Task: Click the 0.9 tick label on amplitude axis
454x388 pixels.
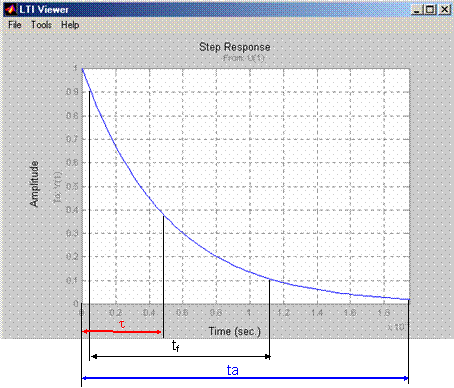Action: (x=72, y=92)
